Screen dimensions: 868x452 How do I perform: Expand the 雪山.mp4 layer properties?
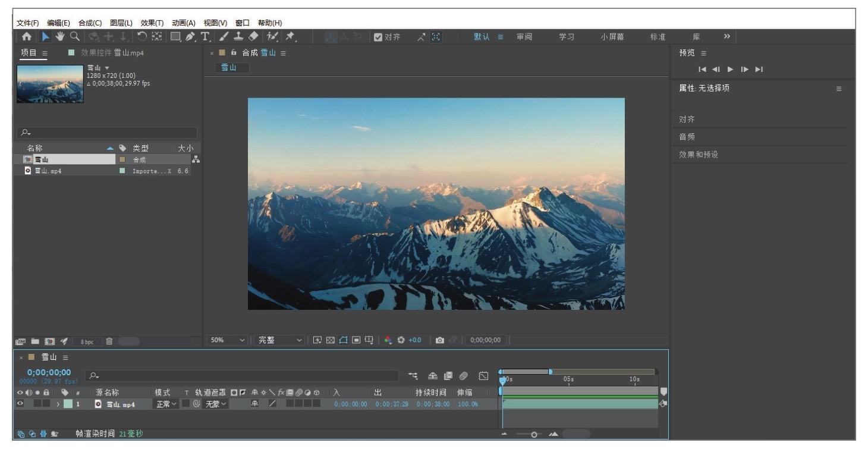coord(58,404)
